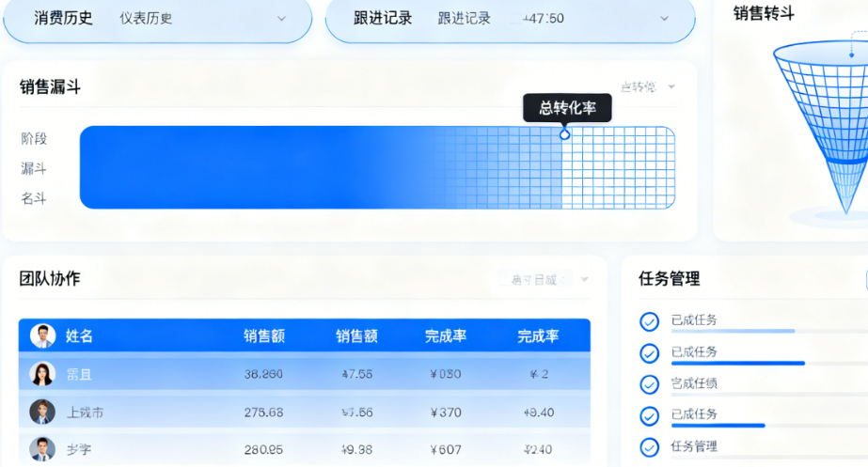Click the avatar in the 280.95 row
This screenshot has width=868, height=467.
[x=42, y=449]
